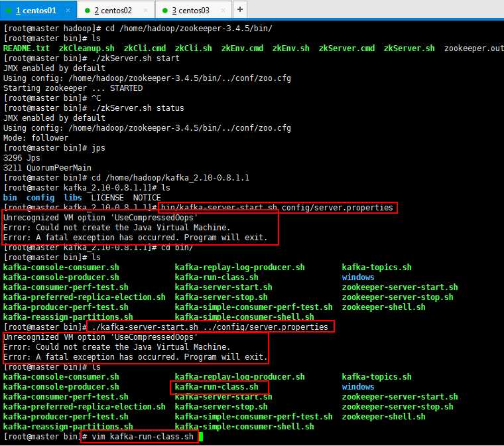Click the '3296 Jps' process line
The width and height of the screenshot is (504, 446).
click(21, 158)
